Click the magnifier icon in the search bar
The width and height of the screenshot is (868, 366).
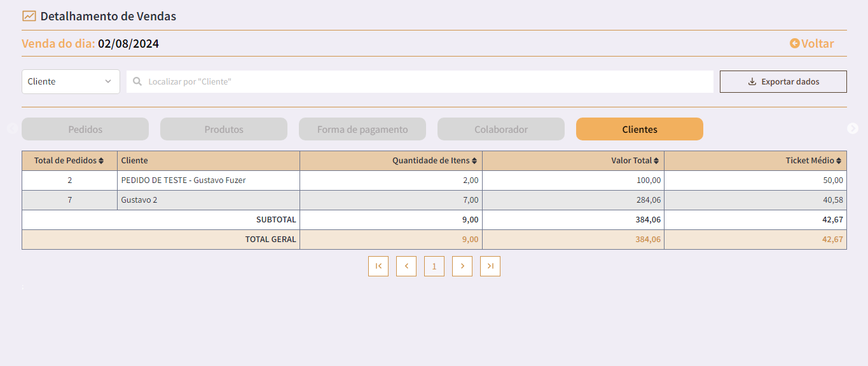coord(137,81)
